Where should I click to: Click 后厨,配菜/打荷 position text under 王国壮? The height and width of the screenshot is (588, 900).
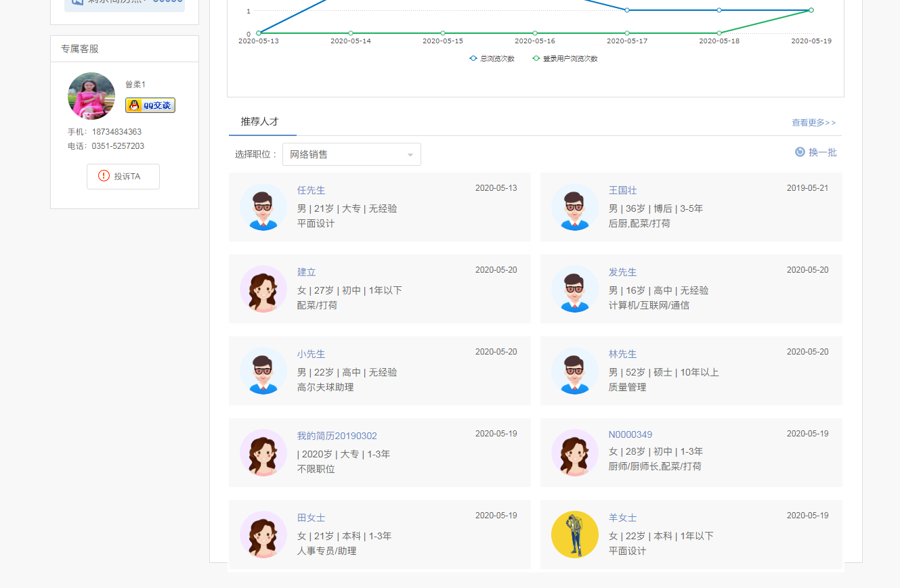point(639,223)
